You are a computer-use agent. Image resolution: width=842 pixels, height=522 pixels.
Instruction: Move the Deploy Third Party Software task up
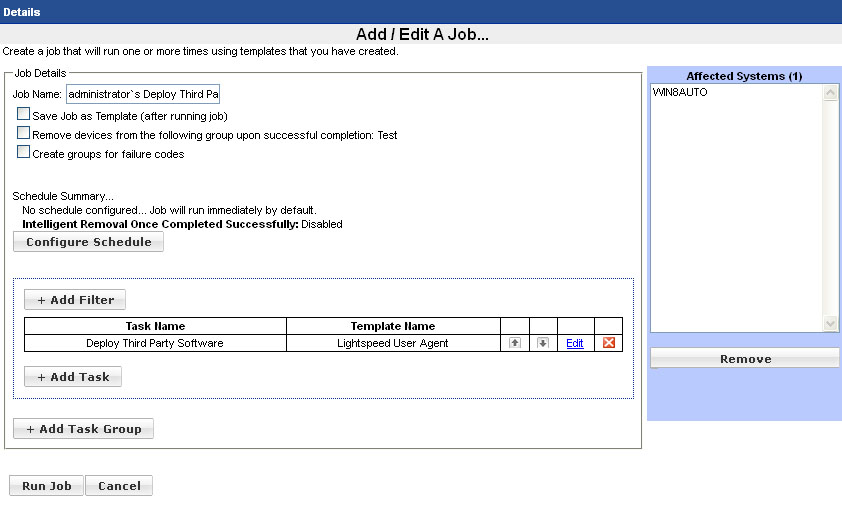(515, 343)
